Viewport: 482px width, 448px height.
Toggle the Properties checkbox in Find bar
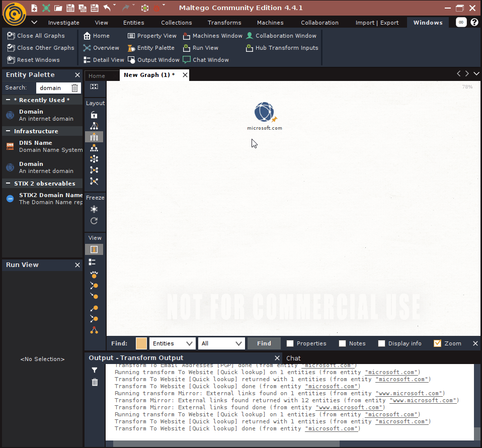point(290,343)
